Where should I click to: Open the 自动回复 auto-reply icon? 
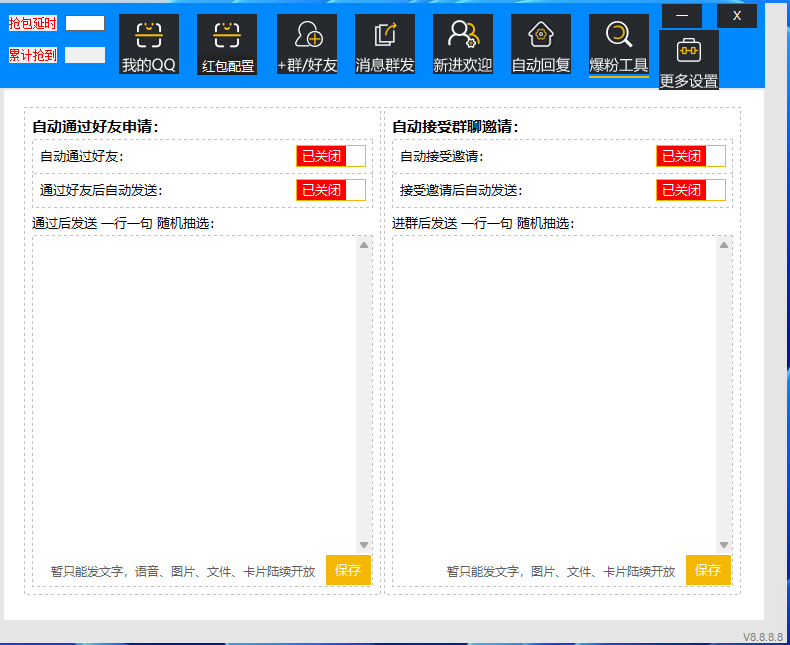click(x=540, y=36)
